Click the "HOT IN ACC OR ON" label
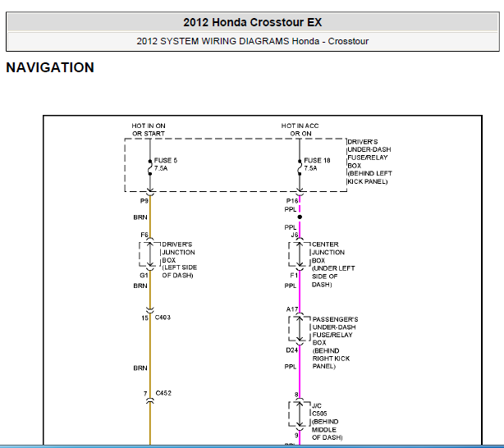Image resolution: width=504 pixels, height=448 pixels. pyautogui.click(x=300, y=130)
